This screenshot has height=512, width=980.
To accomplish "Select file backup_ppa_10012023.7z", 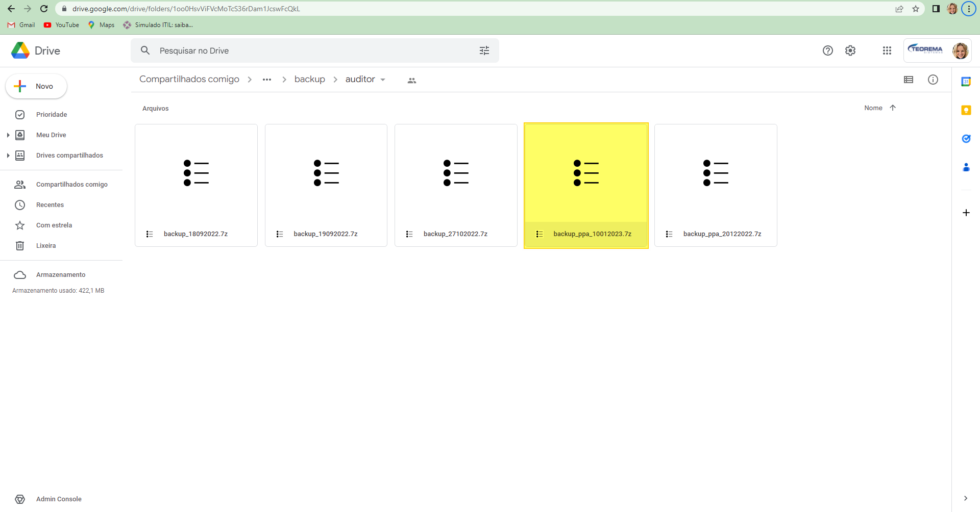I will [x=586, y=186].
